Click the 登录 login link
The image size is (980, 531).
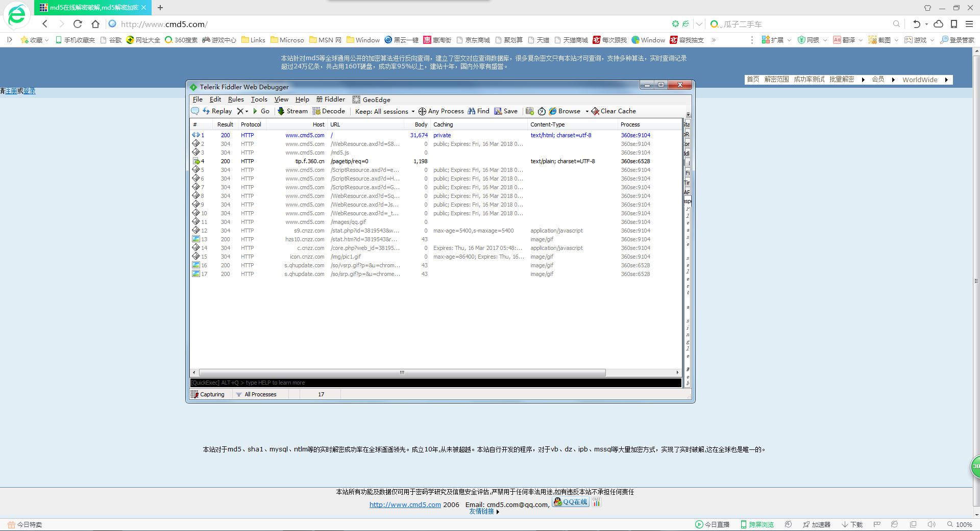(30, 91)
